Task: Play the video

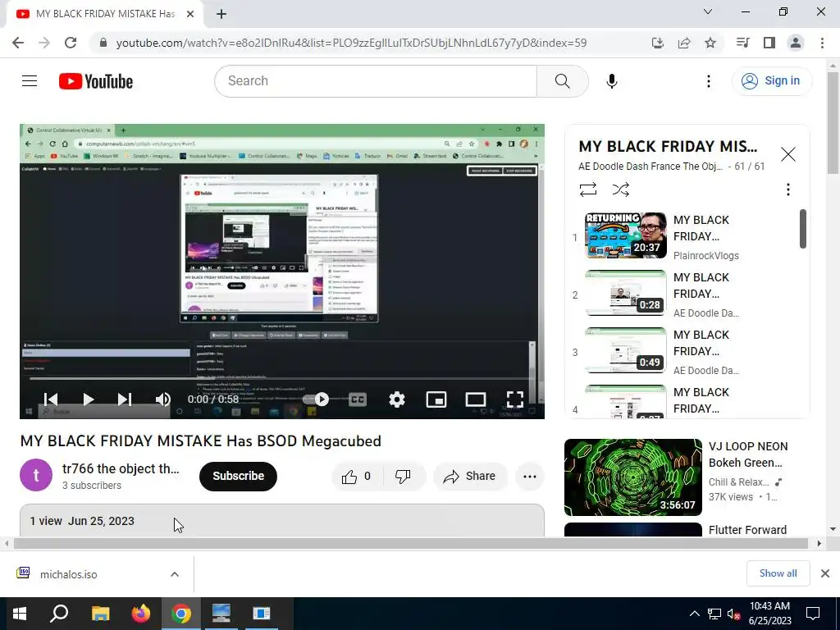Action: point(89,399)
